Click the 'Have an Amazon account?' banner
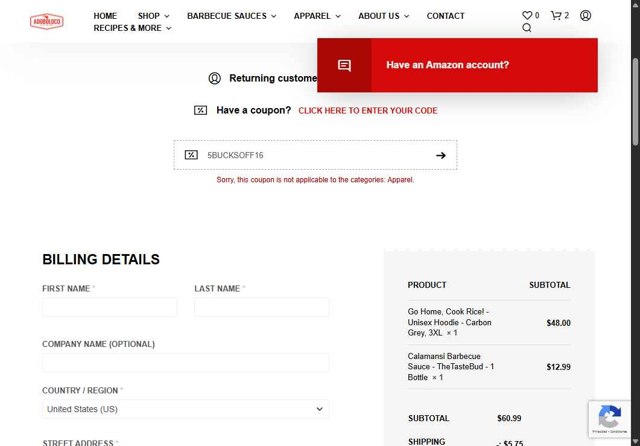The image size is (640, 446). [x=457, y=65]
